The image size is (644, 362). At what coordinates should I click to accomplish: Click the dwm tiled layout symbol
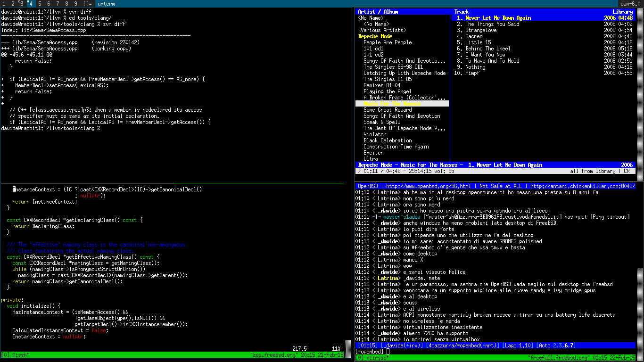(88, 4)
